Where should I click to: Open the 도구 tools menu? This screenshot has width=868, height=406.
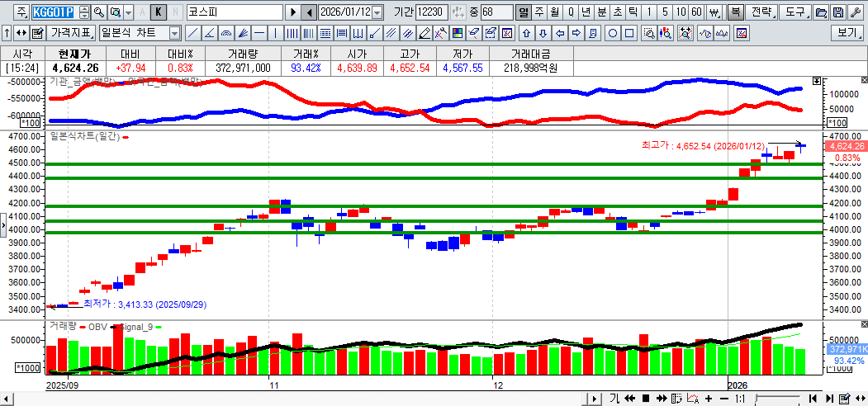tap(794, 12)
